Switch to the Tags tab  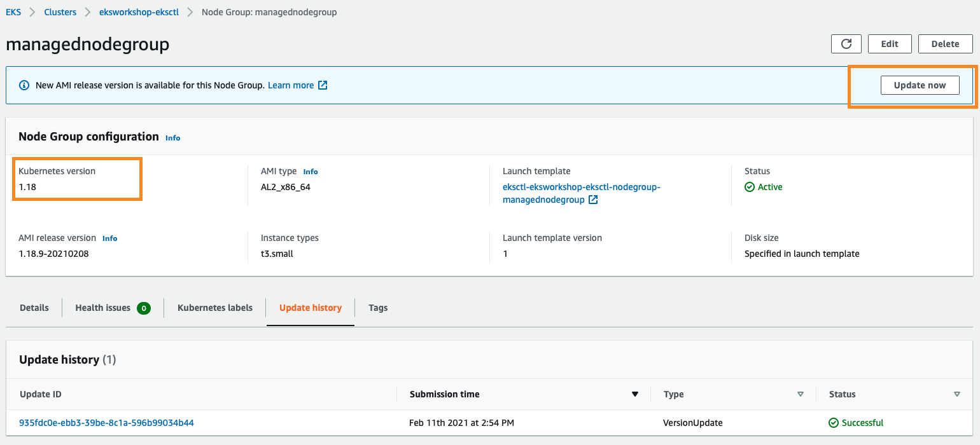tap(378, 308)
